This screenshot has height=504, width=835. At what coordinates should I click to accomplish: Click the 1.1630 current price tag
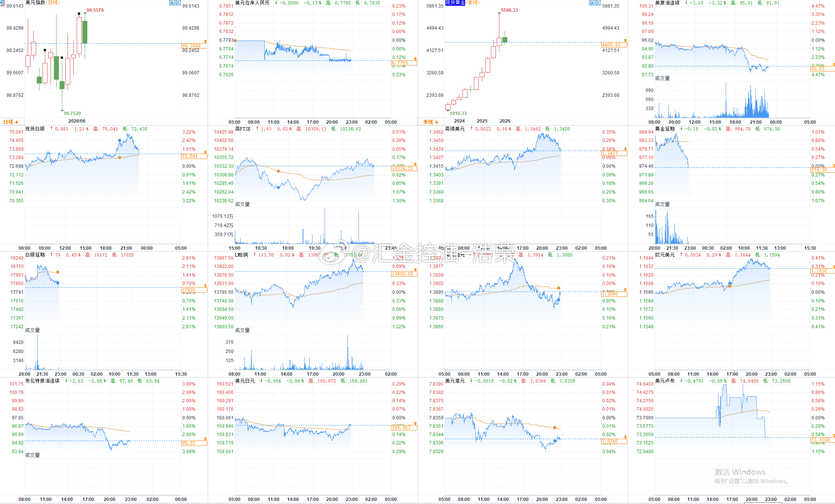[x=822, y=271]
